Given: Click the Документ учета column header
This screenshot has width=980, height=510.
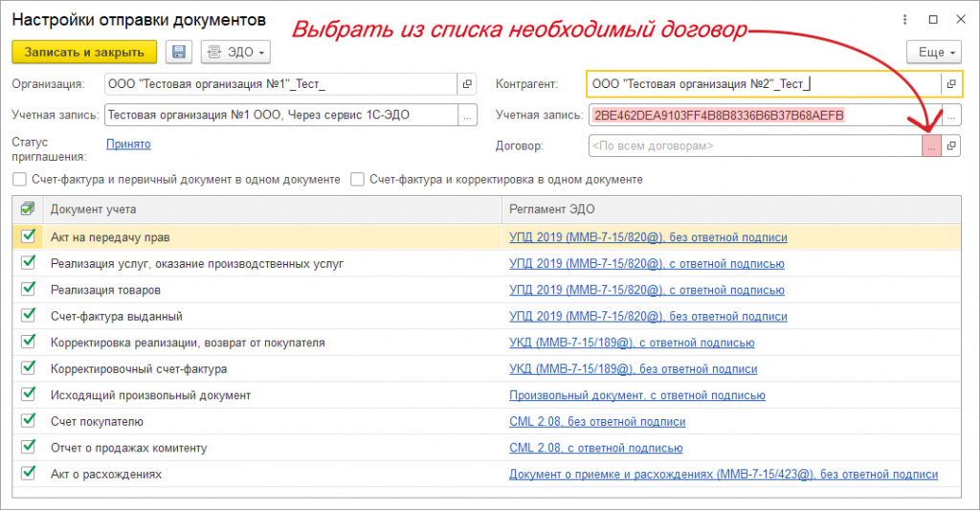Looking at the screenshot, I should coord(93,209).
